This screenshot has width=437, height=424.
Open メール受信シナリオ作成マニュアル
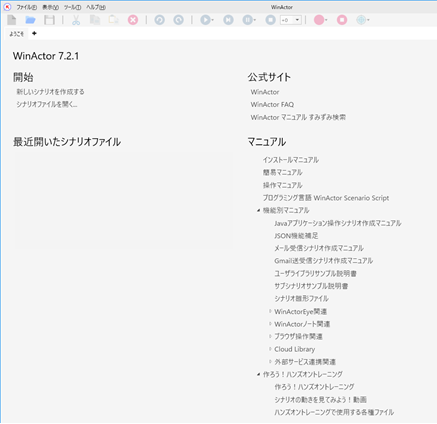pos(319,248)
